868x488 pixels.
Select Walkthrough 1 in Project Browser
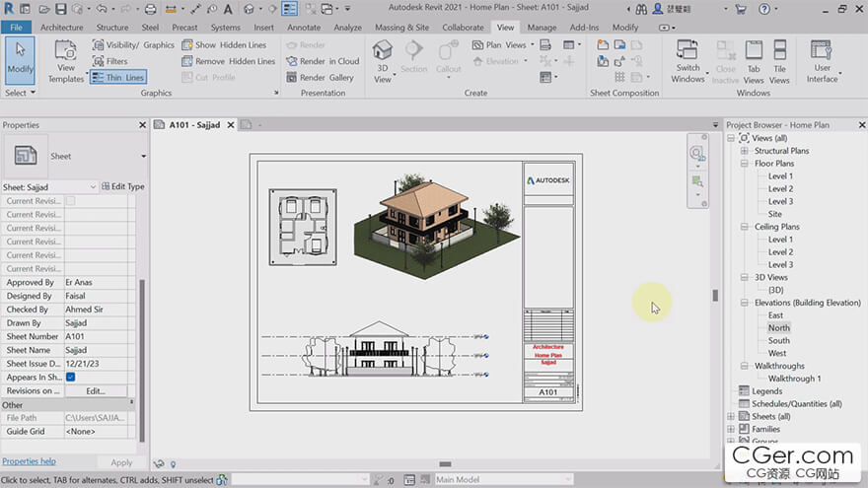[x=794, y=379]
